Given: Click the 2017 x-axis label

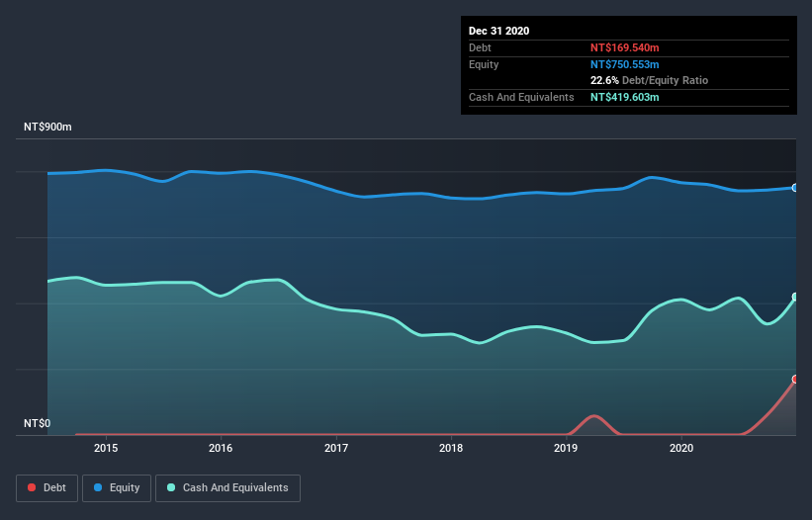Looking at the screenshot, I should pyautogui.click(x=336, y=448).
